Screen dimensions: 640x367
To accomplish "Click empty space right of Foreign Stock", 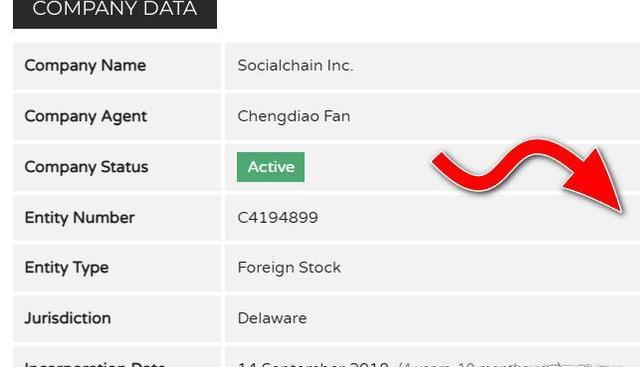I will click(490, 268).
